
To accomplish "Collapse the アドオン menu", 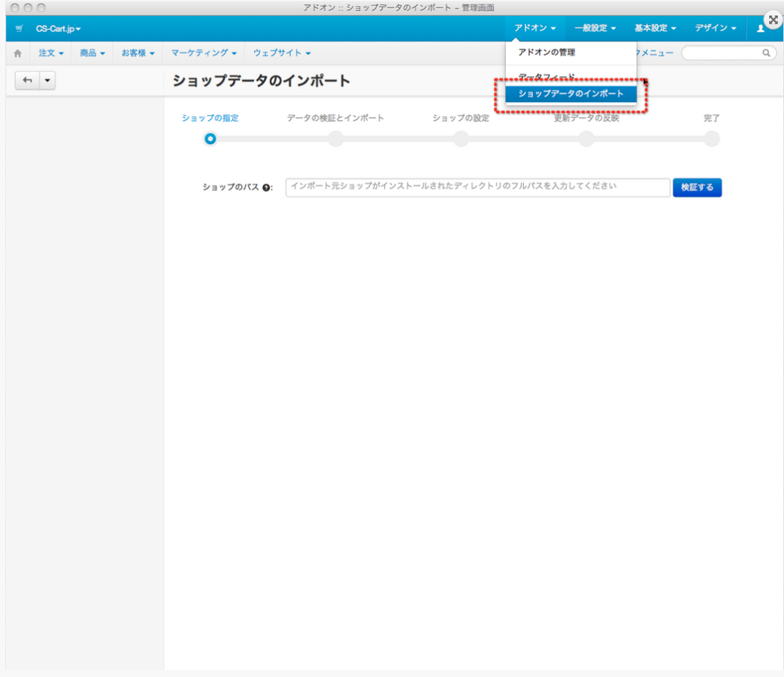I will 535,28.
